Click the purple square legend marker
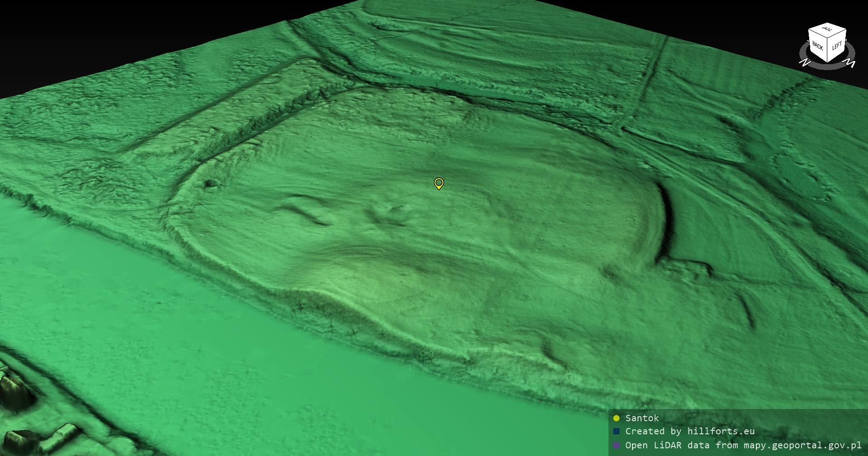This screenshot has width=868, height=456. pyautogui.click(x=616, y=445)
